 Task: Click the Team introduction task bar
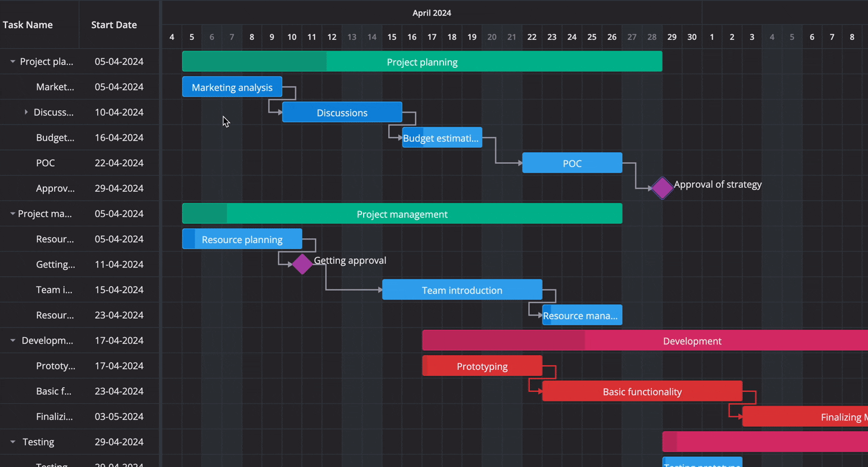point(462,290)
